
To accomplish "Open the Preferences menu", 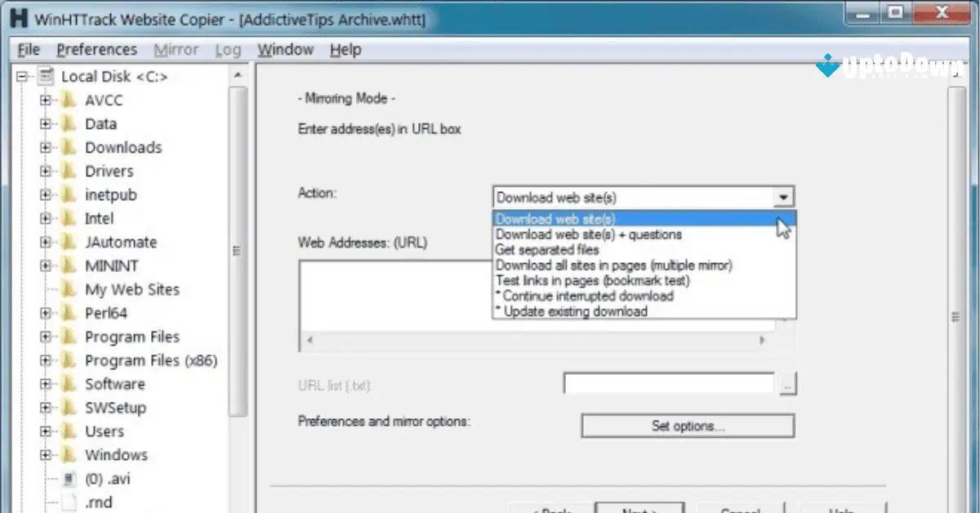I will (96, 49).
